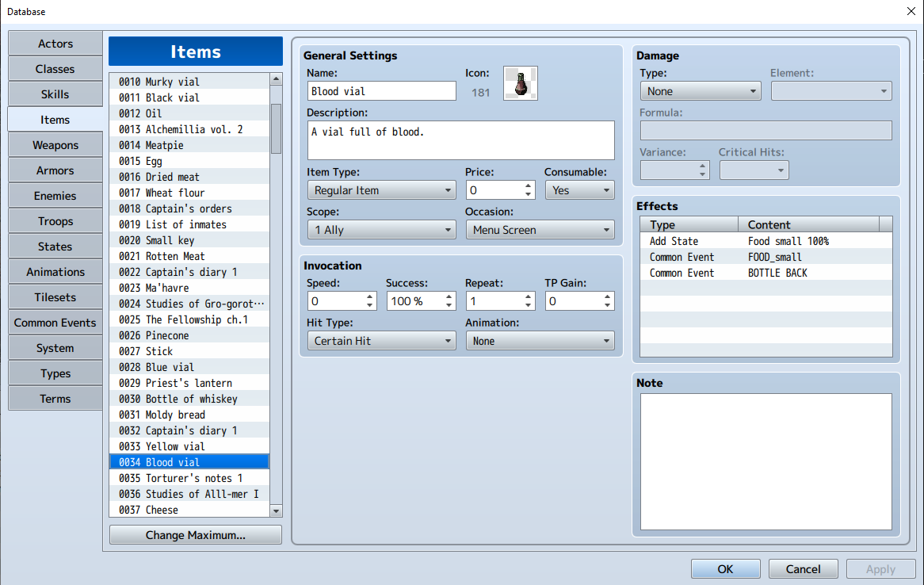Go to the Weapons tab

(x=55, y=145)
